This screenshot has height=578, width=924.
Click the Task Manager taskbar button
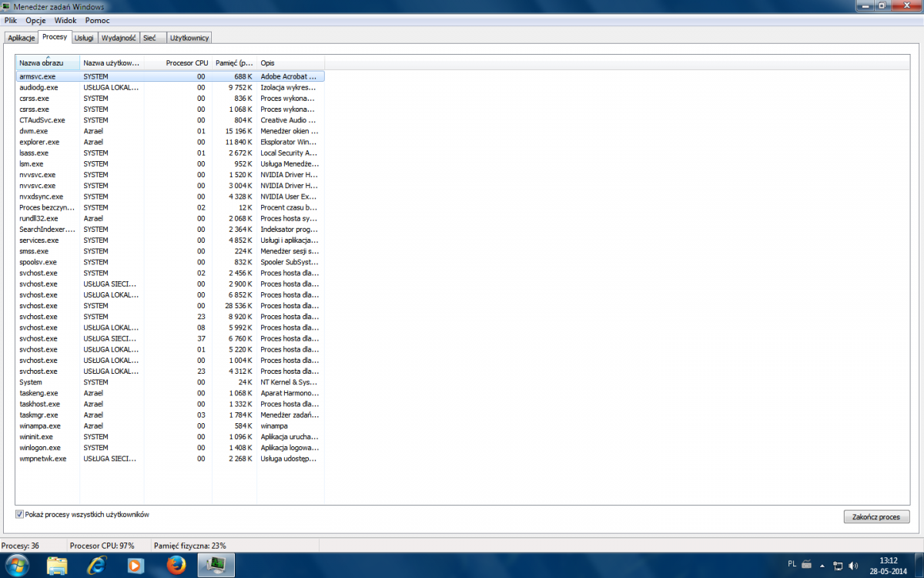[216, 566]
